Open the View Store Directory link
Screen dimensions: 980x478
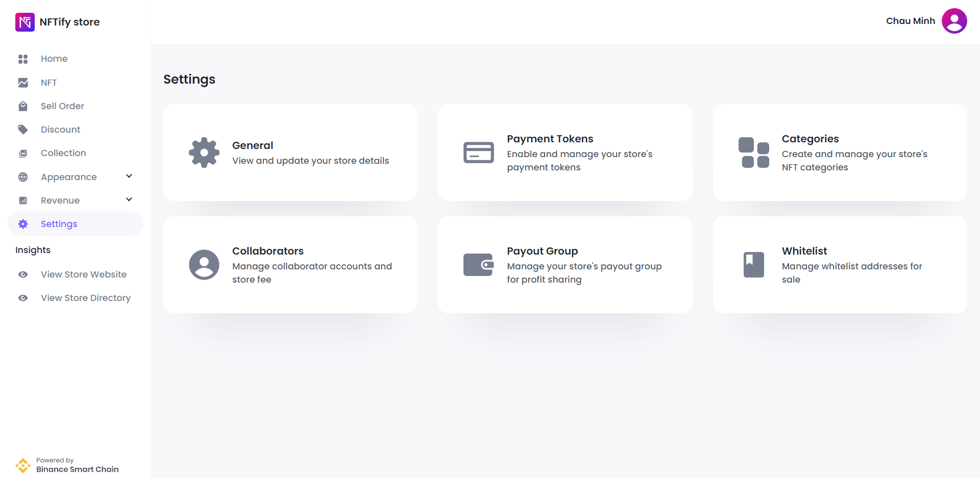pyautogui.click(x=86, y=298)
